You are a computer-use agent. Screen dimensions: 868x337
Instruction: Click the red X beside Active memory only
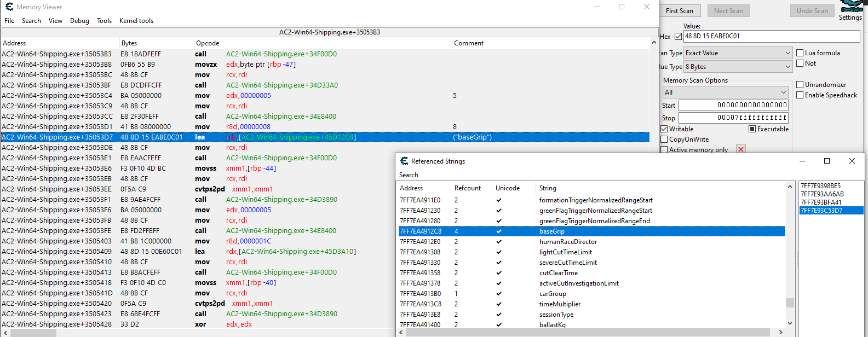coord(741,149)
